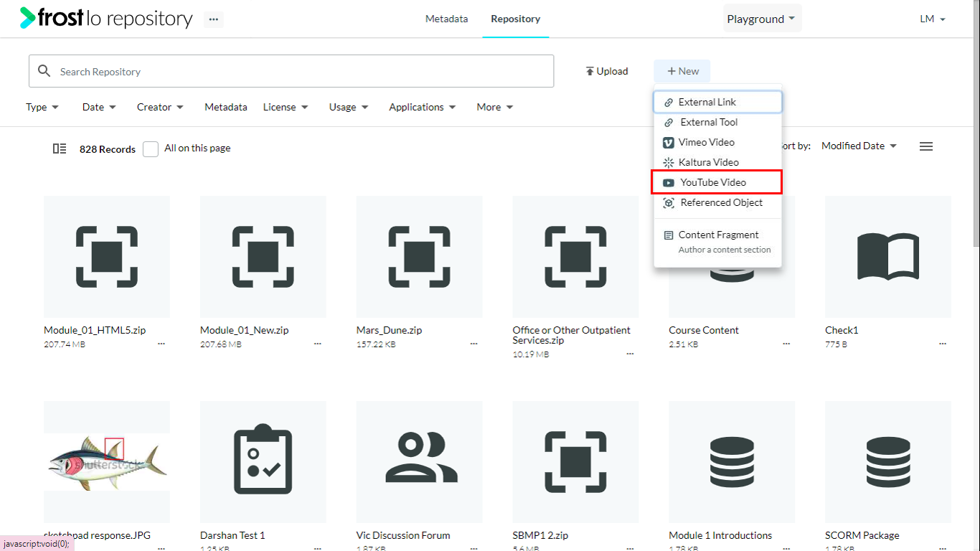Image resolution: width=980 pixels, height=551 pixels.
Task: Choose the Kaltura Video icon entry
Action: click(668, 163)
